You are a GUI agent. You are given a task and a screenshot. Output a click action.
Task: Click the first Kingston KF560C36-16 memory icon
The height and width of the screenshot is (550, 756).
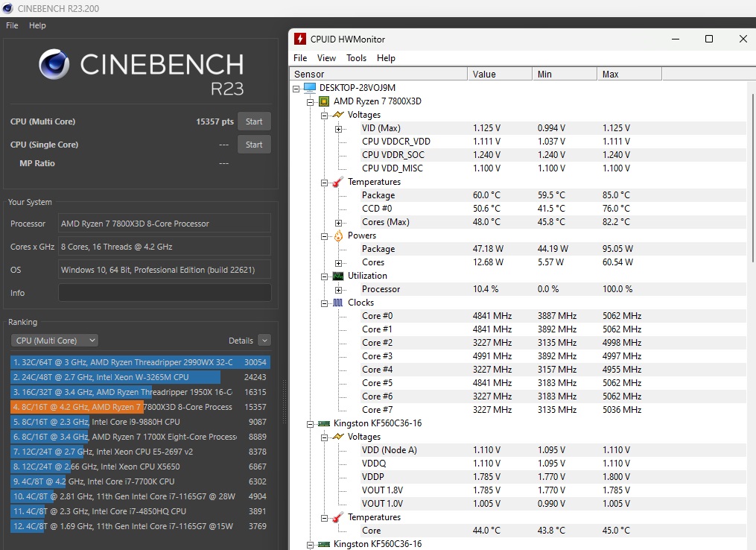point(324,423)
